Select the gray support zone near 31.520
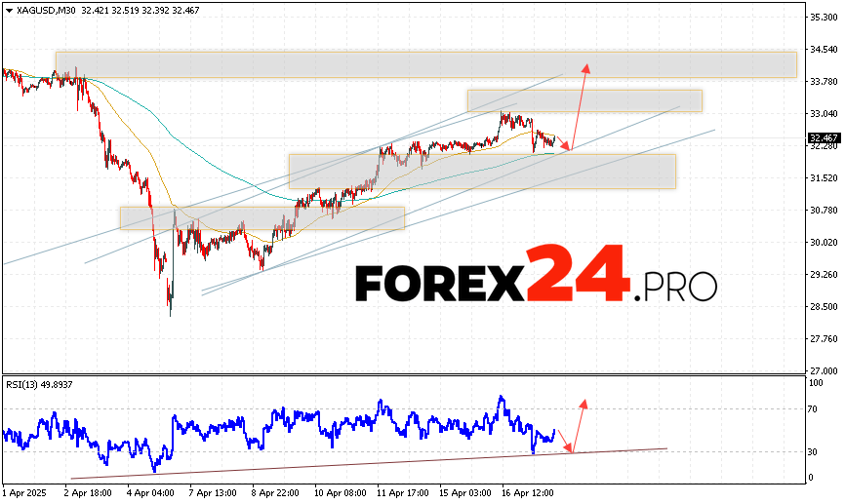The height and width of the screenshot is (504, 845). (x=482, y=171)
